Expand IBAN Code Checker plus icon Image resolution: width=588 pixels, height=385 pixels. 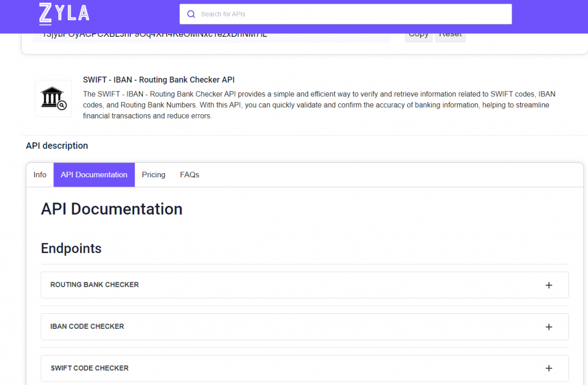548,327
